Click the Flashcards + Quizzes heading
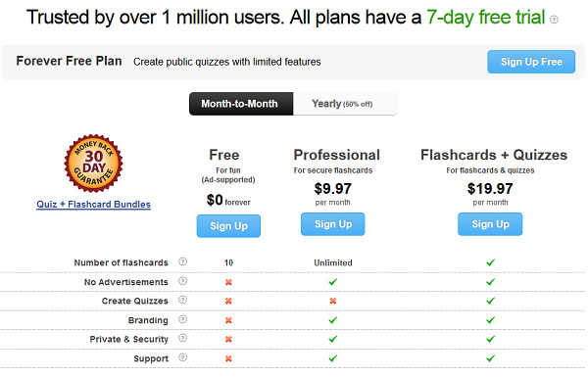This screenshot has height=378, width=588. (x=494, y=155)
